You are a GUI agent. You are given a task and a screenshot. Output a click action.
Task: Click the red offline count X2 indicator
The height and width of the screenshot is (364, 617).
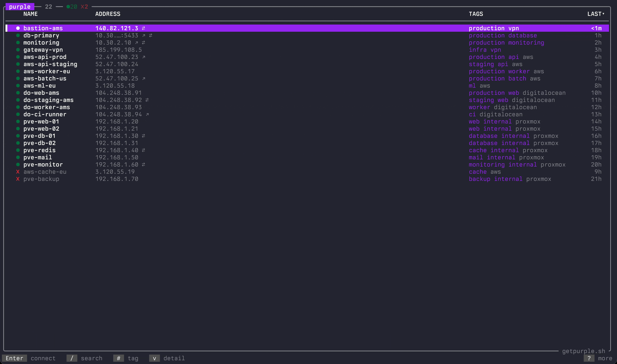click(84, 7)
